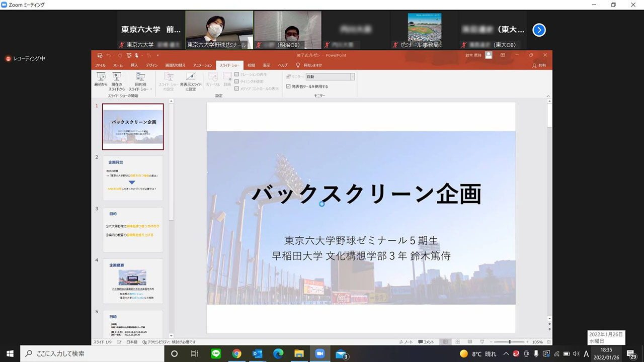Click language indicator 日本語 in status bar
This screenshot has width=644, height=362.
(x=131, y=342)
